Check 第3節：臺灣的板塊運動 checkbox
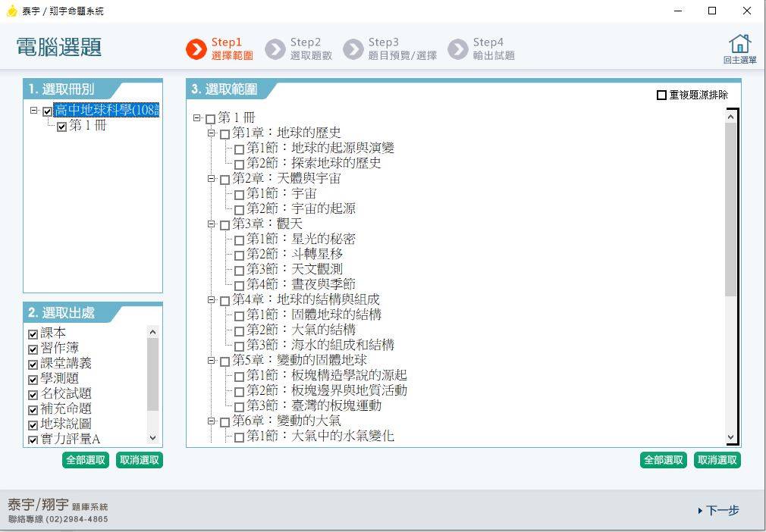The height and width of the screenshot is (532, 766). pyautogui.click(x=240, y=407)
